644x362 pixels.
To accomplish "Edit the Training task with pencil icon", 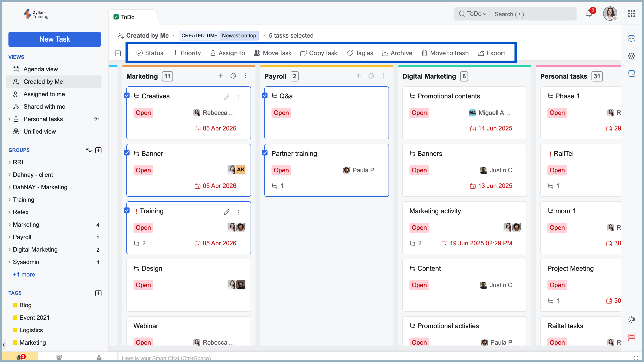I will click(226, 212).
